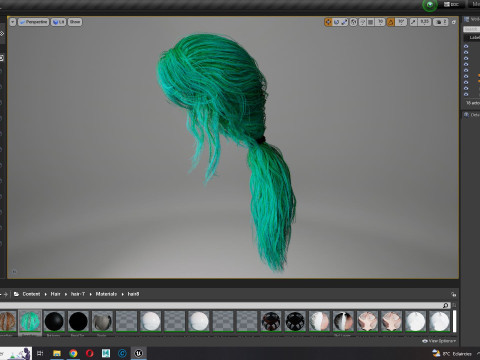This screenshot has width=480, height=360.
Task: Toggle visibility eye of second outliner row
Action: click(x=466, y=52)
